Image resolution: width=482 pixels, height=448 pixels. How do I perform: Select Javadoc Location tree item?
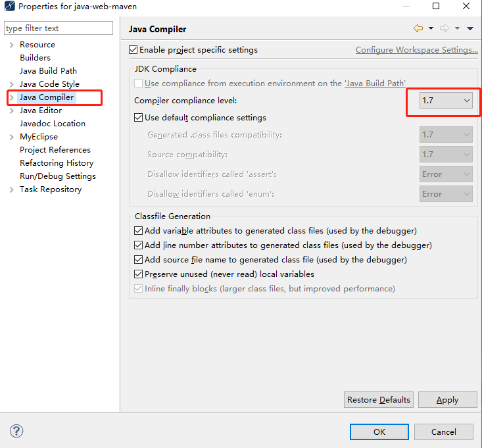tap(53, 124)
